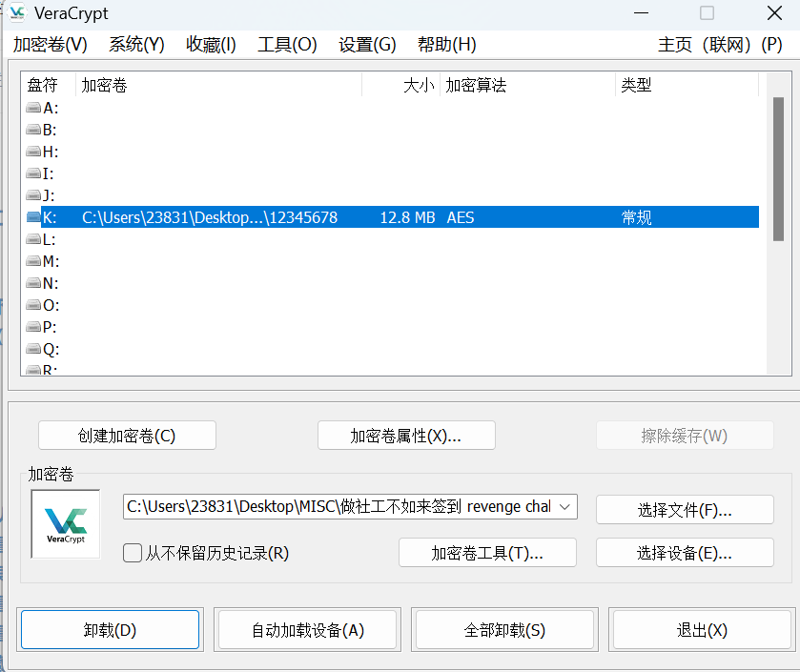Toggle 从不保留历史记录(R) checkbox
800x672 pixels.
[x=133, y=553]
